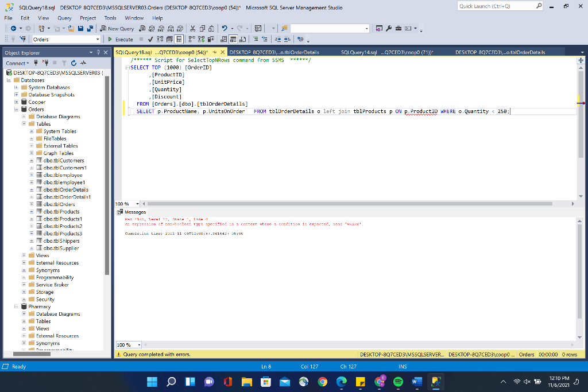Click the Query Options icon

pyautogui.click(x=169, y=40)
